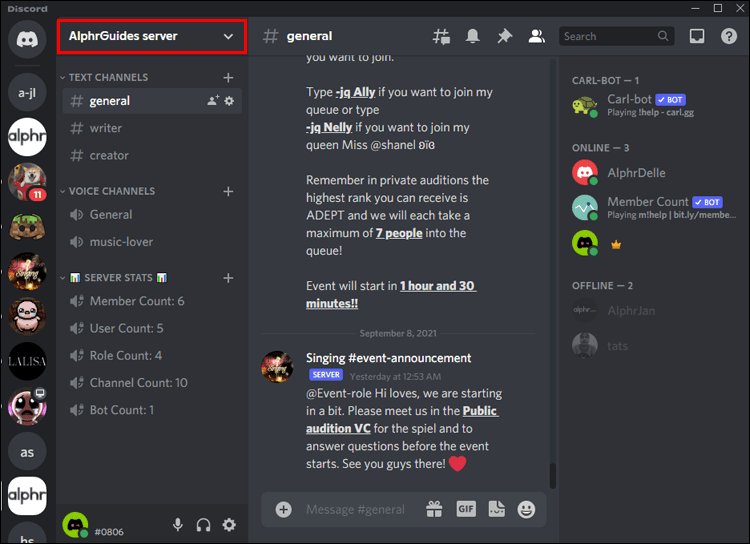Open the Singing server icon in the sidebar

click(27, 271)
